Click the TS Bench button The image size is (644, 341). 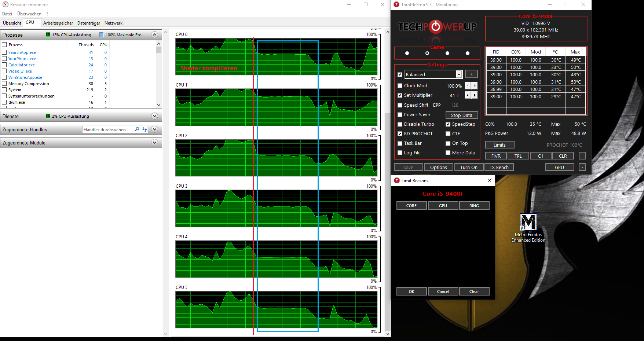[x=499, y=167]
